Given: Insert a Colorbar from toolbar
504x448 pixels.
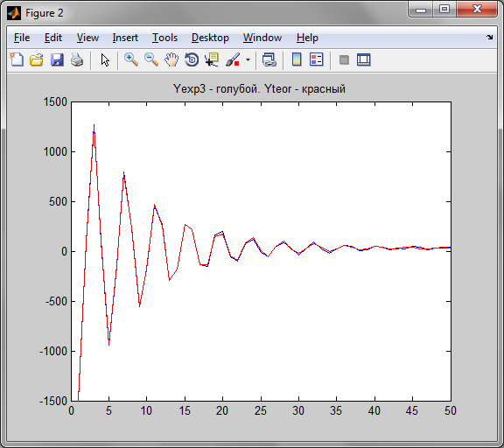Looking at the screenshot, I should coord(297,59).
